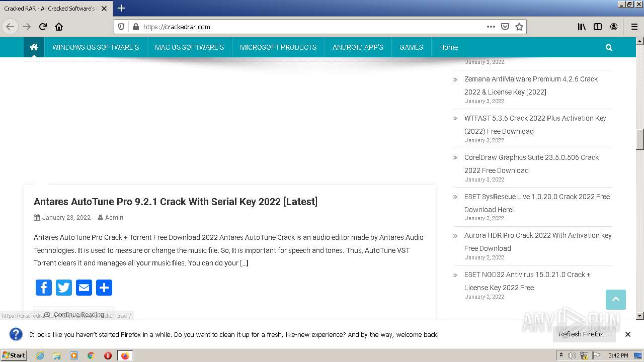Open ANDROID APP'S menu
The width and height of the screenshot is (644, 362).
click(x=358, y=47)
